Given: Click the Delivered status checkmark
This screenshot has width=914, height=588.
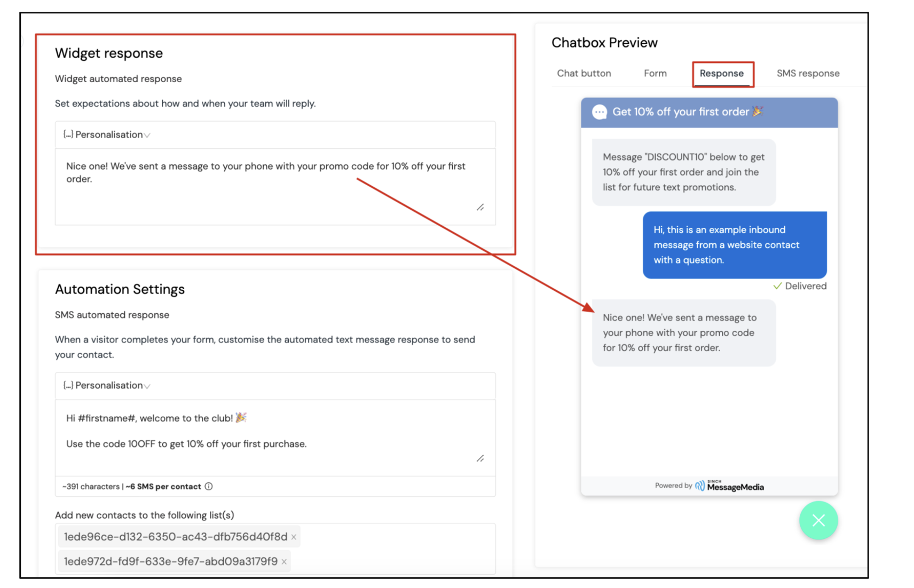Looking at the screenshot, I should 777,286.
